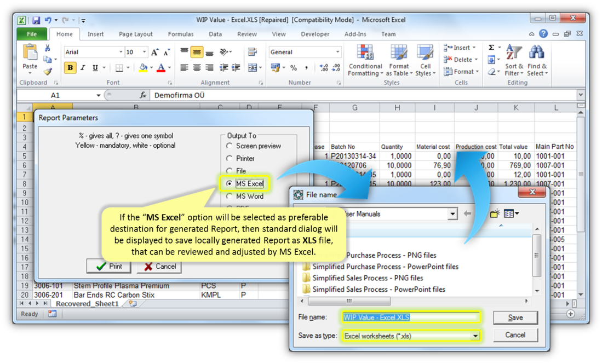Click Increase Decimal icon

point(324,68)
